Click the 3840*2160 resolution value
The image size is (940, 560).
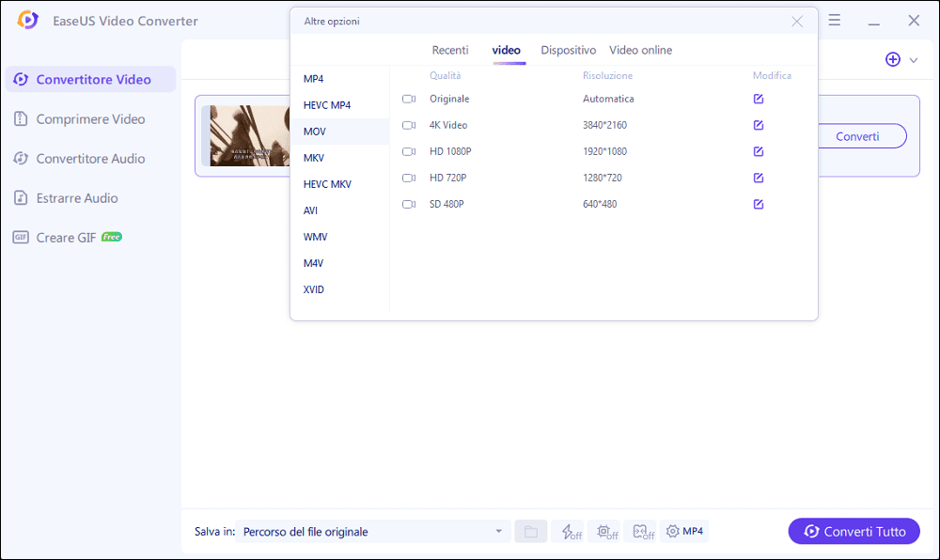tap(604, 125)
